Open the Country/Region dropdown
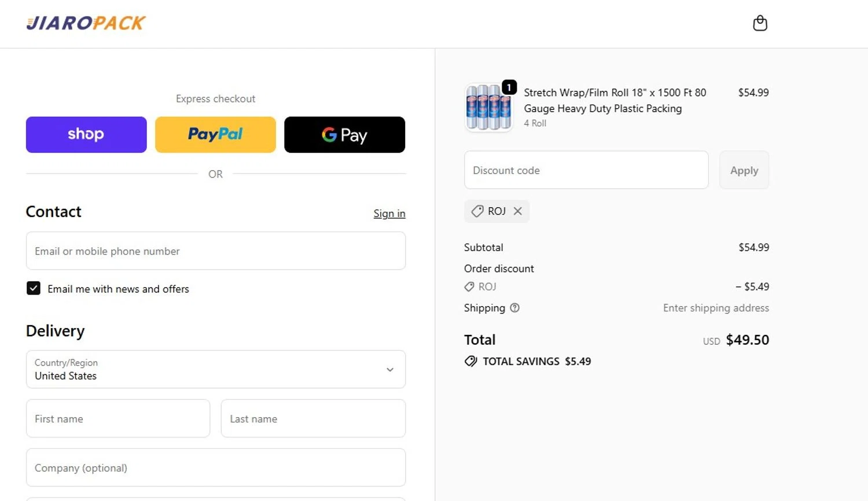This screenshot has width=868, height=501. [216, 369]
